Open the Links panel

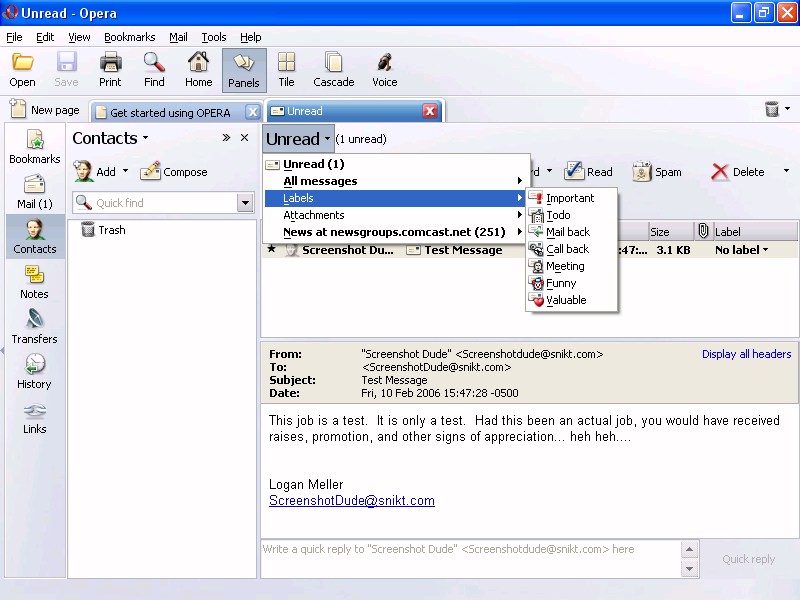(34, 417)
